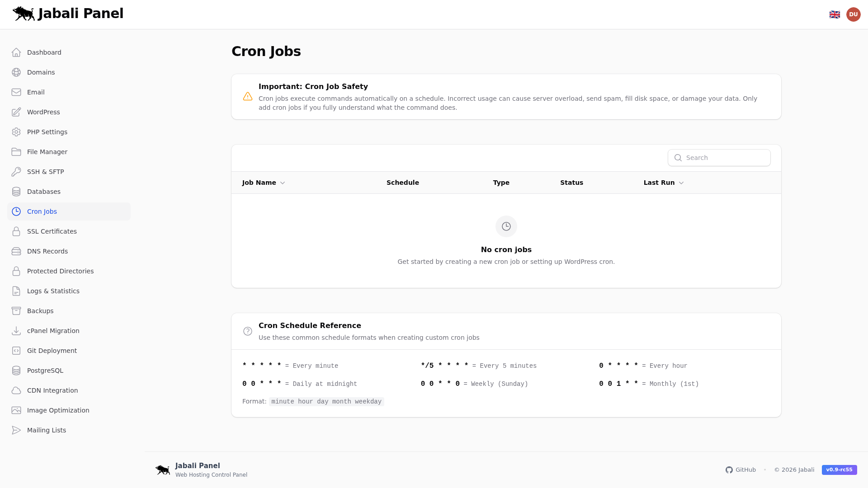Open the Dashboard from sidebar
Screen dimensions: 868x488
44,52
